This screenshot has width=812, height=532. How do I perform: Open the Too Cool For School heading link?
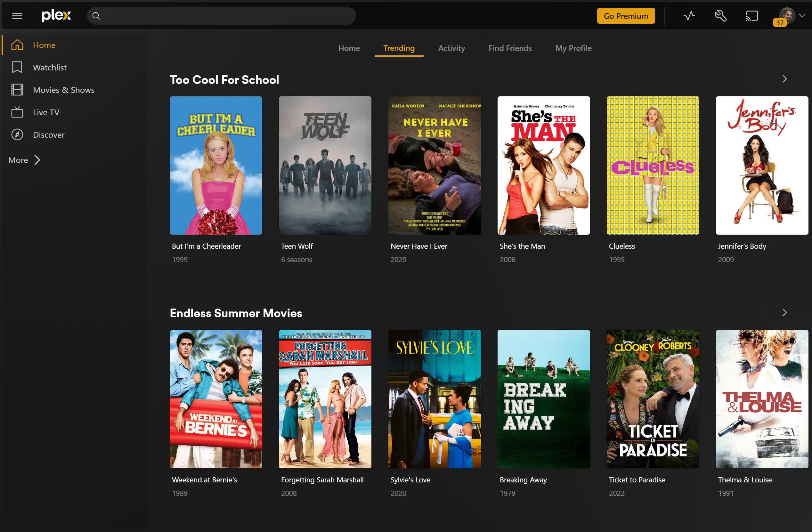[224, 80]
